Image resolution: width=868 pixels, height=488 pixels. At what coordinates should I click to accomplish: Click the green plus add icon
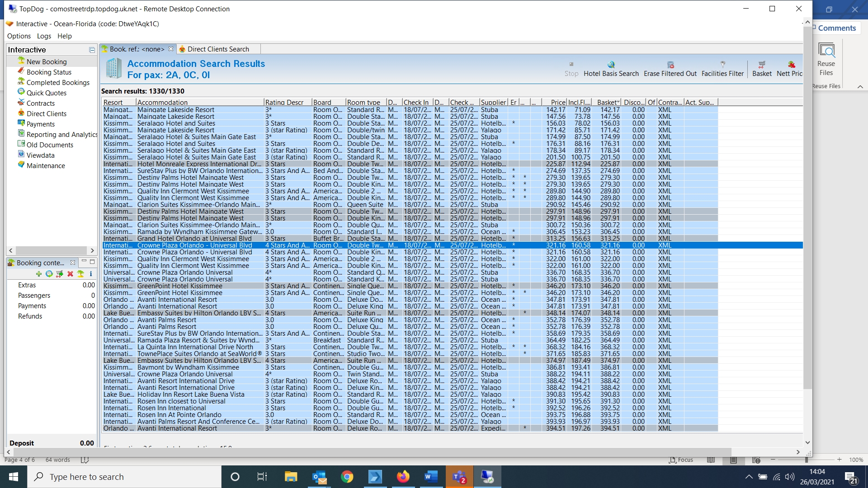click(39, 274)
